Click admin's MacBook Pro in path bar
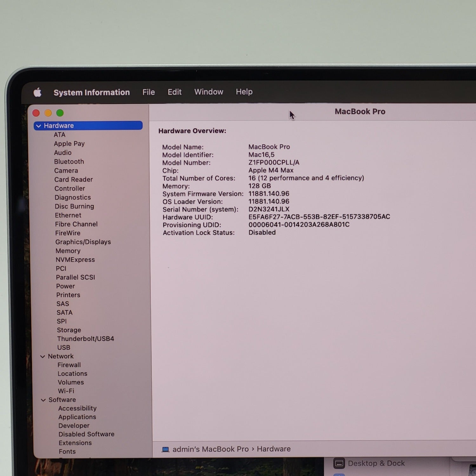Screen dimensions: 476x476 coord(210,449)
